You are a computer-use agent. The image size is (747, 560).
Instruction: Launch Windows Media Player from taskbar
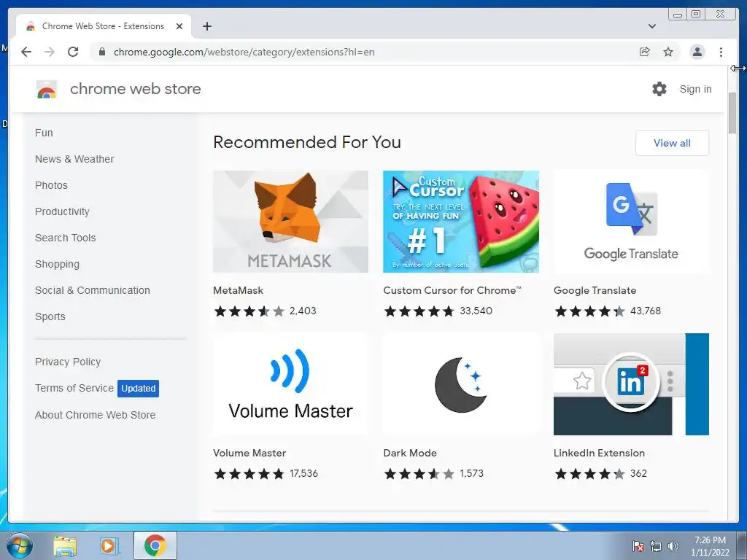point(109,545)
